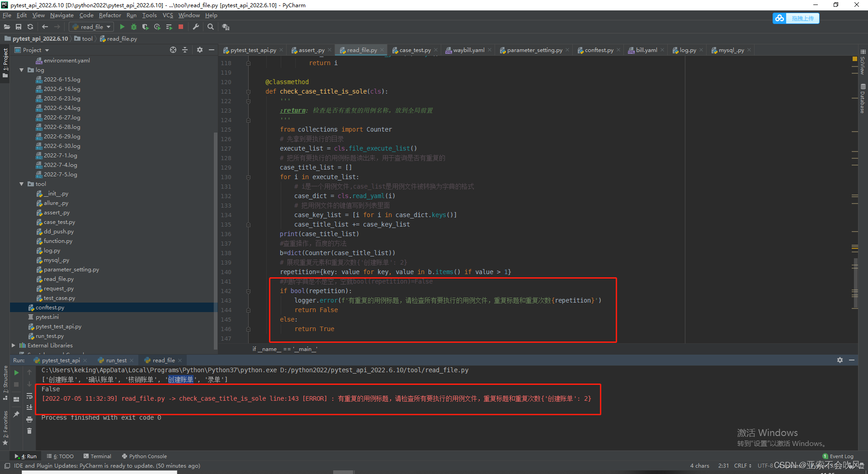Image resolution: width=868 pixels, height=474 pixels.
Task: Click the Save All toolbar icon
Action: click(19, 27)
